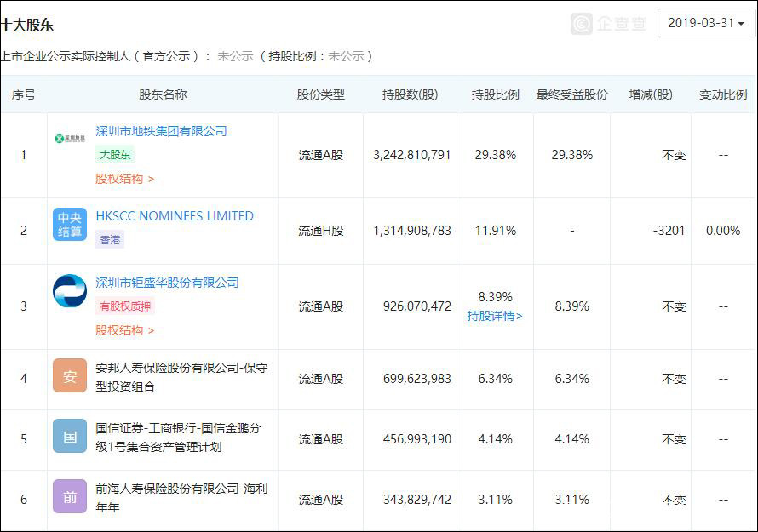Viewport: 758px width, 532px height.
Task: Click the 持股数(股) column header
Action: [410, 94]
